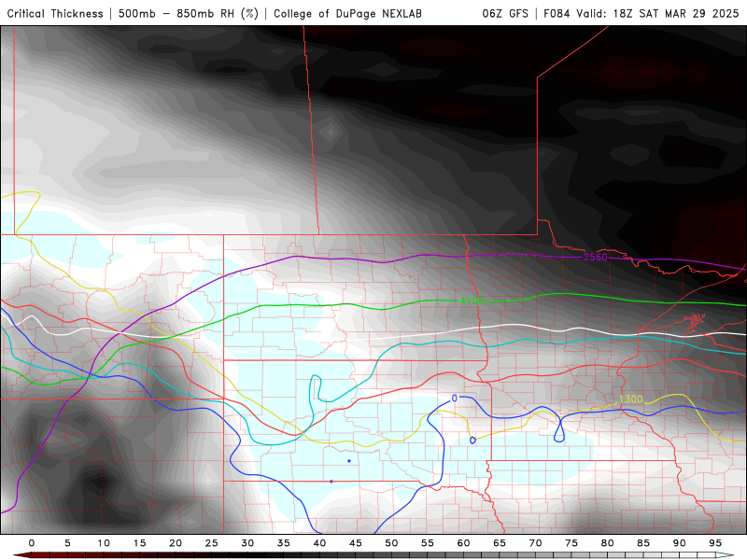Image resolution: width=747 pixels, height=560 pixels.
Task: Click the colorbar tick label '5'
Action: pos(67,543)
